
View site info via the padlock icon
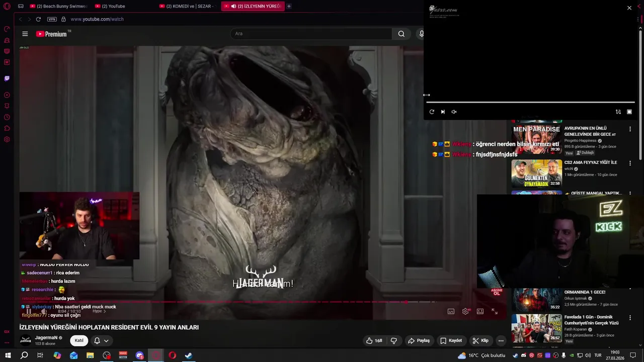click(63, 19)
